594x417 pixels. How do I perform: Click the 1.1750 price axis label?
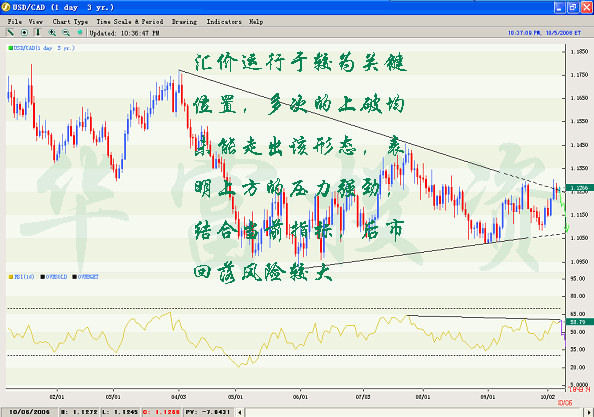579,75
